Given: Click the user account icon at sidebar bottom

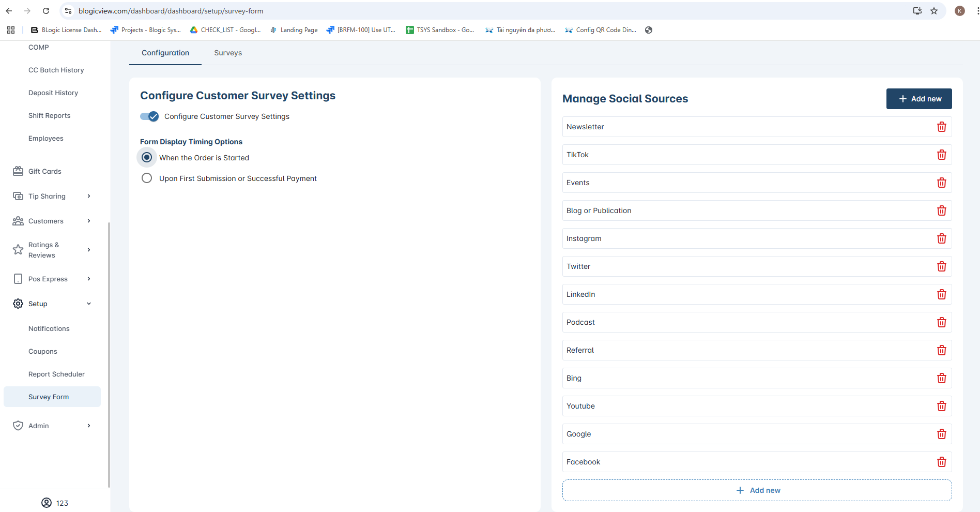Looking at the screenshot, I should [47, 503].
